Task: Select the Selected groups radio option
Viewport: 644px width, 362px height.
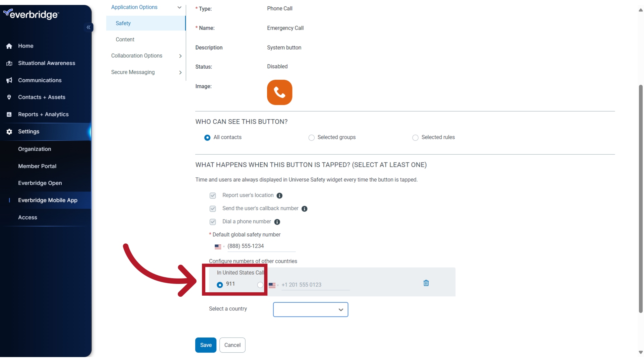Action: coord(311,137)
